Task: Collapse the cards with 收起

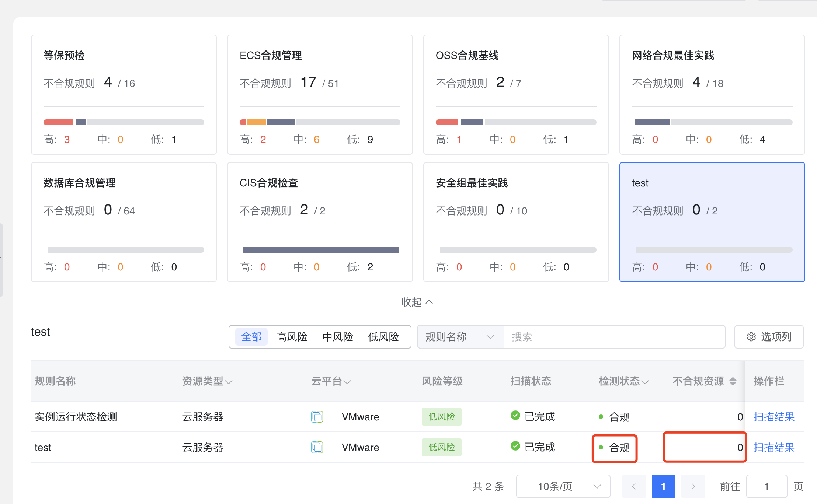Action: point(417,302)
